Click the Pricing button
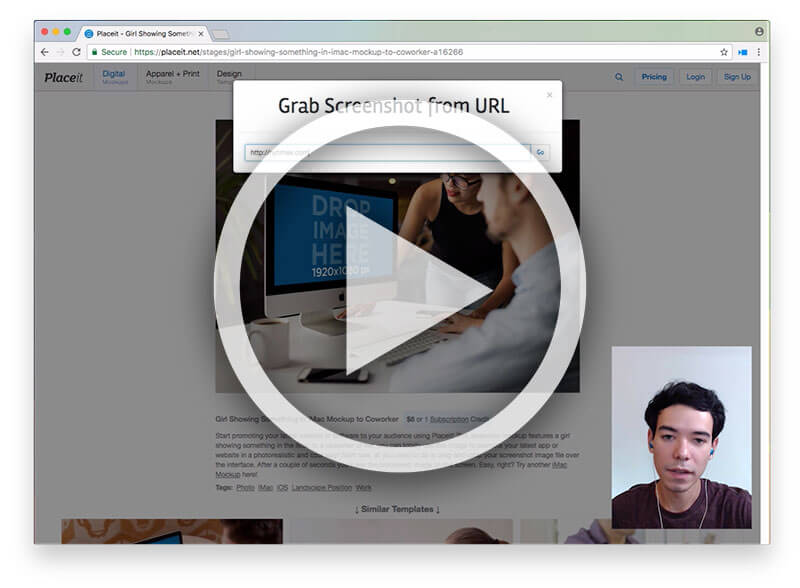 tap(654, 77)
